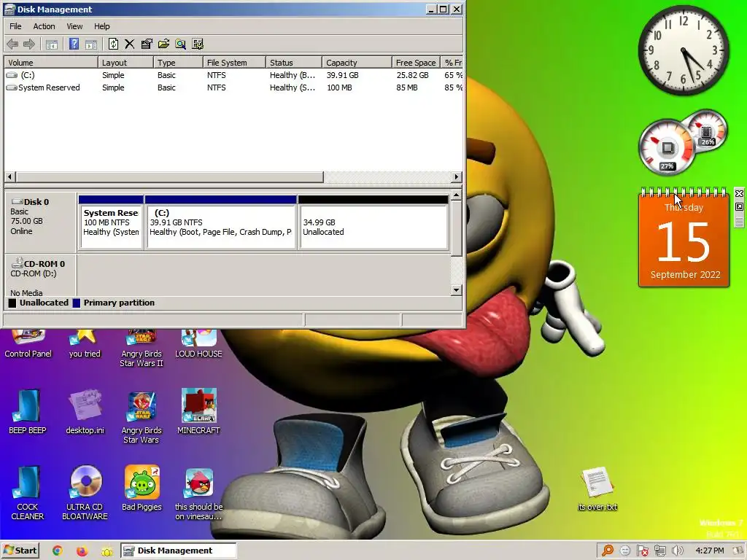Open Properties from the toolbar icon
Screen dimensions: 747x560
point(147,44)
